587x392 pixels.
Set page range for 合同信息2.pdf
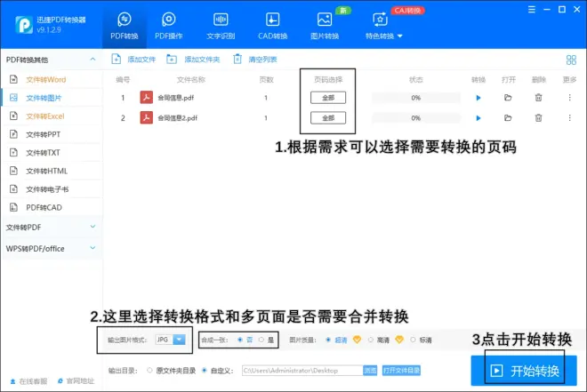(x=328, y=118)
